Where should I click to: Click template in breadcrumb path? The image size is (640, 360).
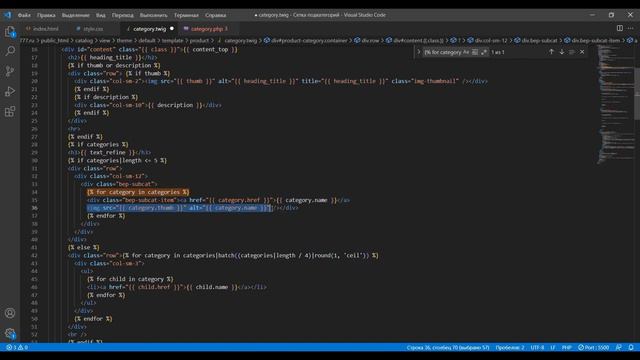click(x=173, y=40)
